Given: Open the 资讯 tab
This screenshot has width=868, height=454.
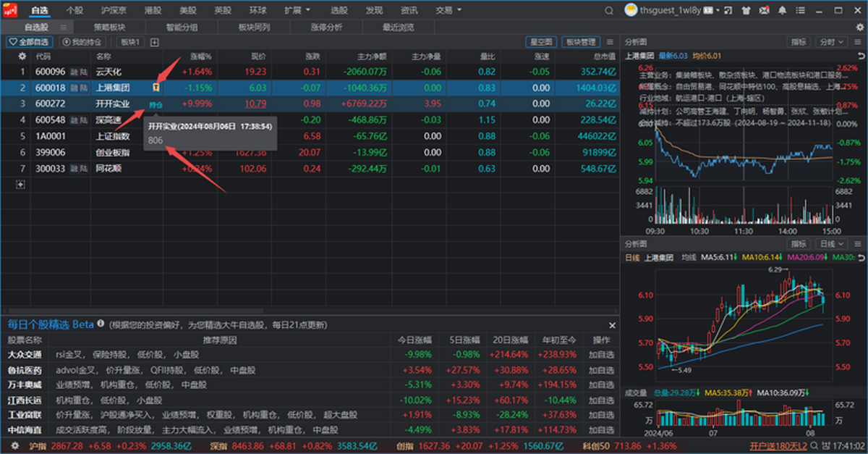Looking at the screenshot, I should pyautogui.click(x=409, y=11).
